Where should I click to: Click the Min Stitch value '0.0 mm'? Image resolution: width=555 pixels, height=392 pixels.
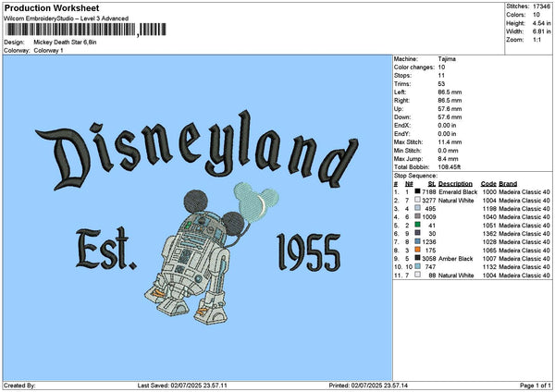(x=448, y=151)
